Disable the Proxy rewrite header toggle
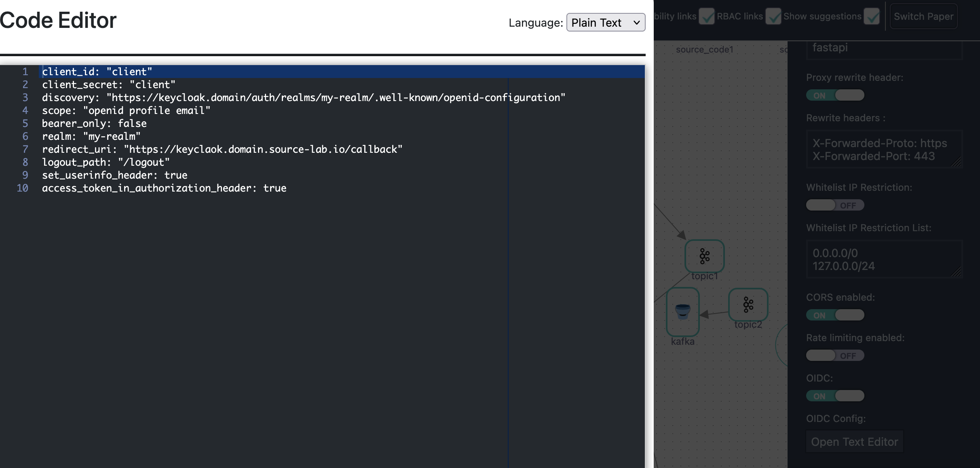This screenshot has width=980, height=468. (835, 95)
